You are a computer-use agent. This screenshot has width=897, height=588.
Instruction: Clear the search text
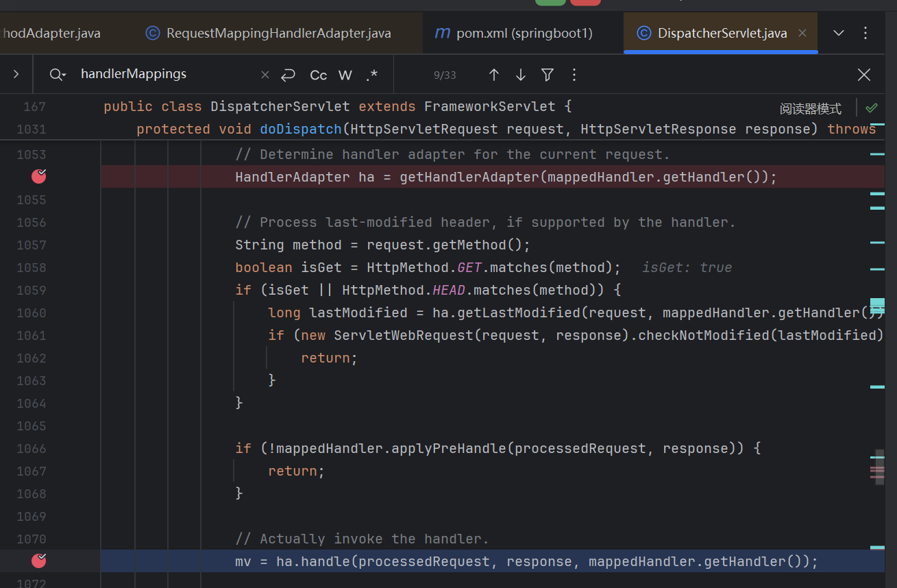click(x=265, y=75)
